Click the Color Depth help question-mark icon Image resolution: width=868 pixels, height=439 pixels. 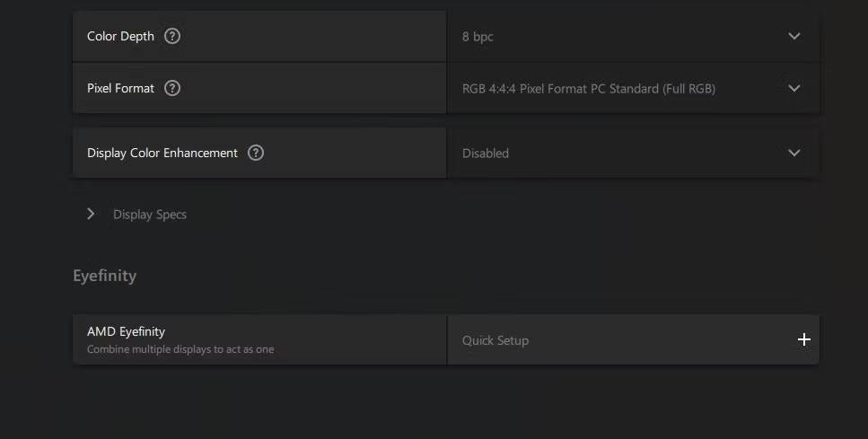point(172,37)
